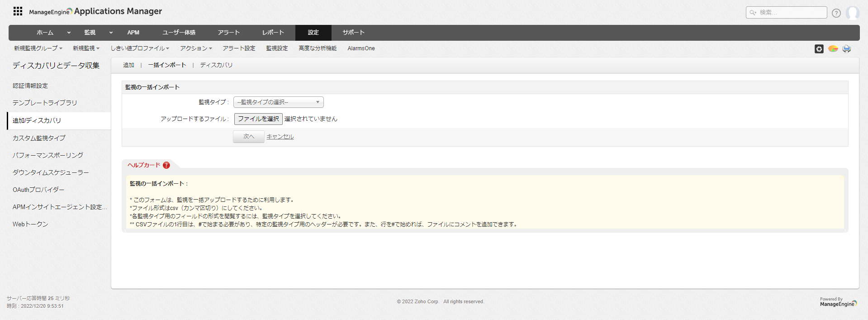Open the user profile avatar

pyautogui.click(x=852, y=13)
